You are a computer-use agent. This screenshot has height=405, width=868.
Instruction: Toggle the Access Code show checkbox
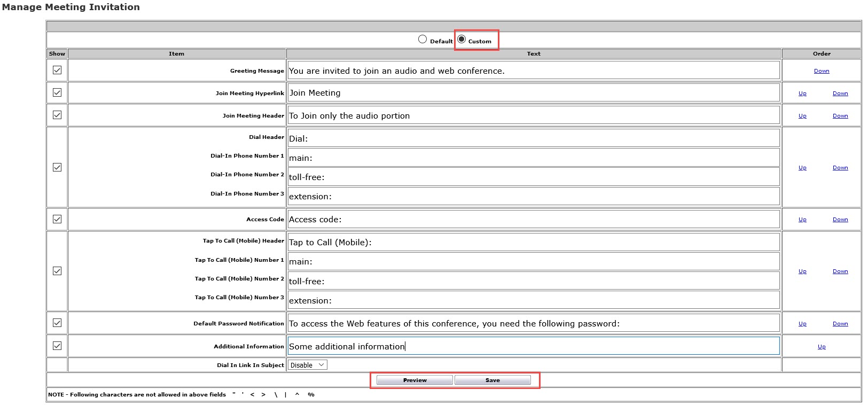(57, 219)
